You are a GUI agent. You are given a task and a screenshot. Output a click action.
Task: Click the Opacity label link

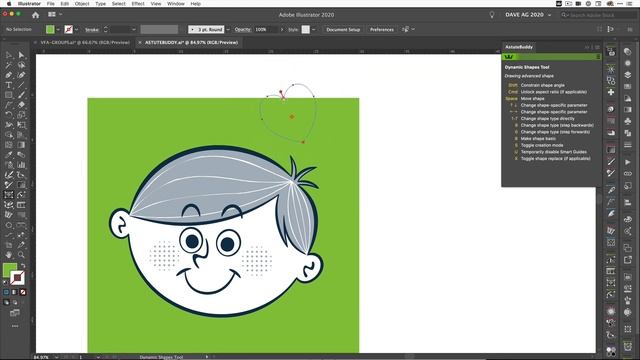242,29
